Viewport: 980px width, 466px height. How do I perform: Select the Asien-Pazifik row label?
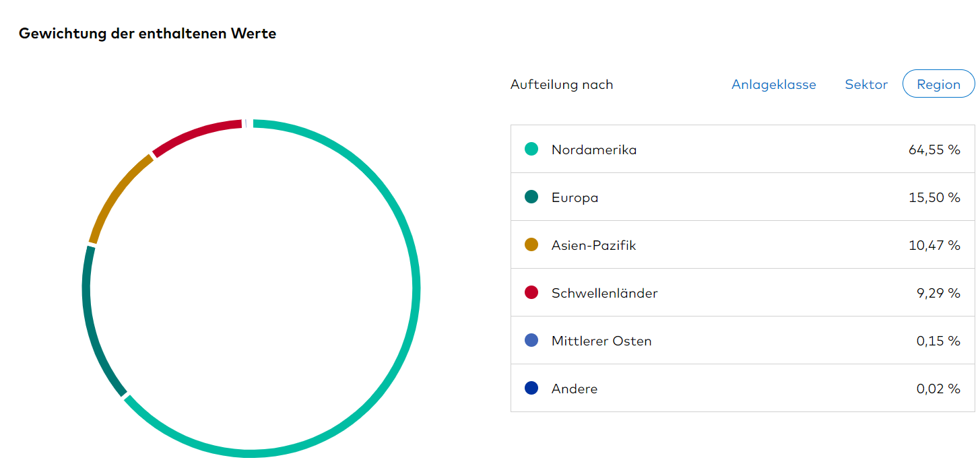pos(593,245)
